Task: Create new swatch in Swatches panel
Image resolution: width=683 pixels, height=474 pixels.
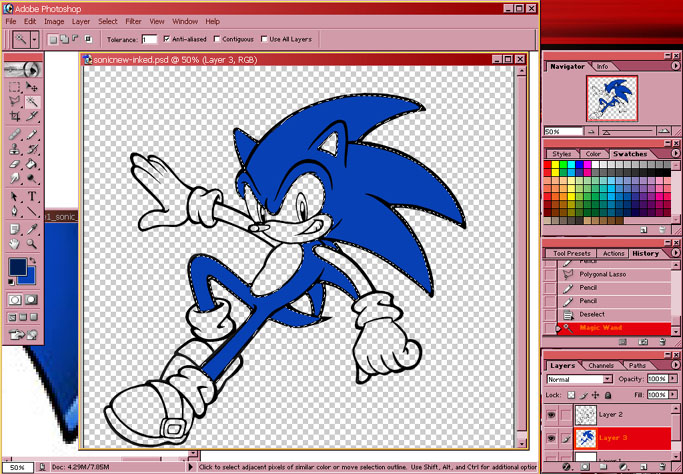Action: coord(644,230)
